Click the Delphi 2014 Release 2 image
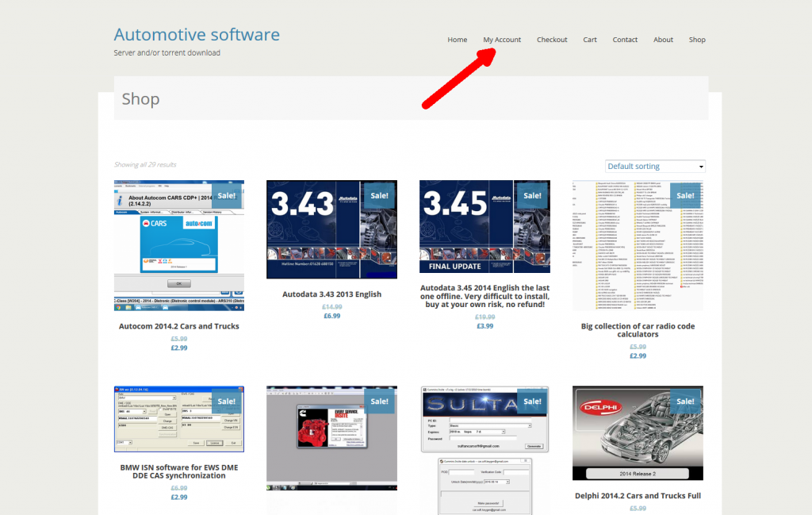This screenshot has height=515, width=812. [638, 433]
